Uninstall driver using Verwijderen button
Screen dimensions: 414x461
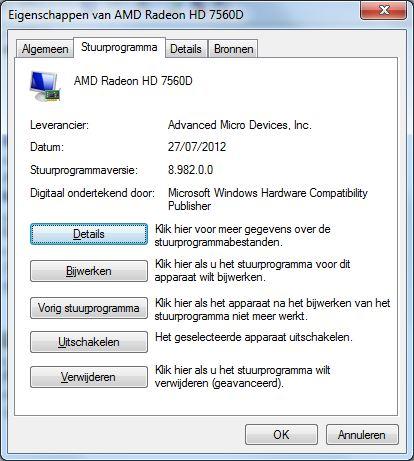89,377
